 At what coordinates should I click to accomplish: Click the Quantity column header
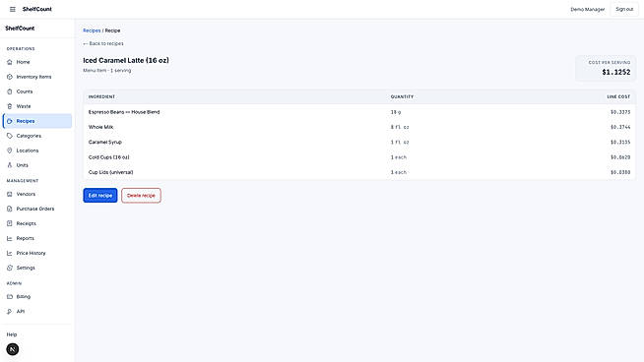402,96
